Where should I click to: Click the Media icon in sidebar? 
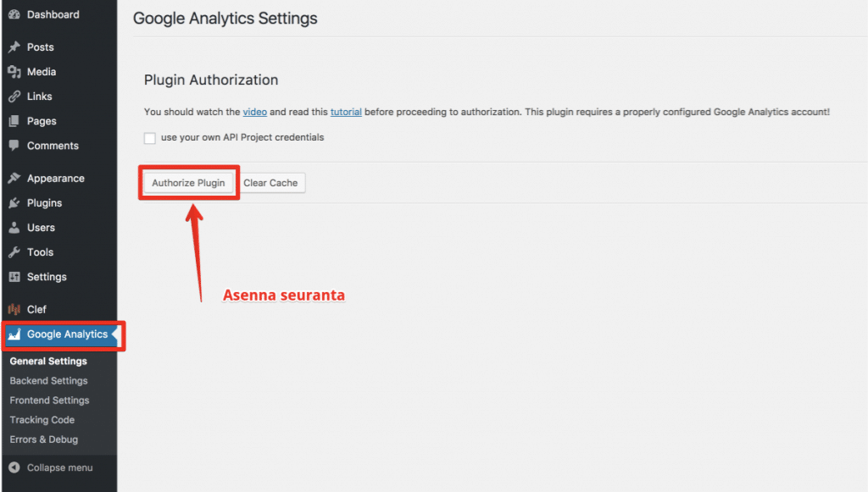[x=14, y=72]
